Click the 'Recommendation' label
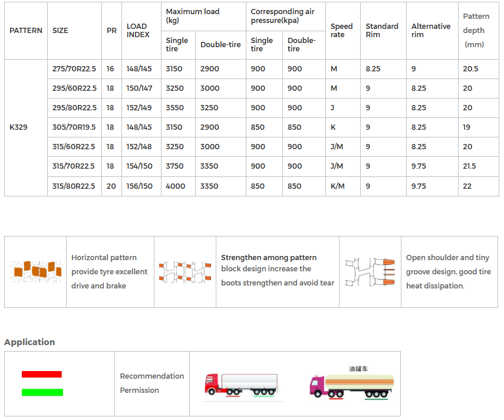 (x=152, y=376)
